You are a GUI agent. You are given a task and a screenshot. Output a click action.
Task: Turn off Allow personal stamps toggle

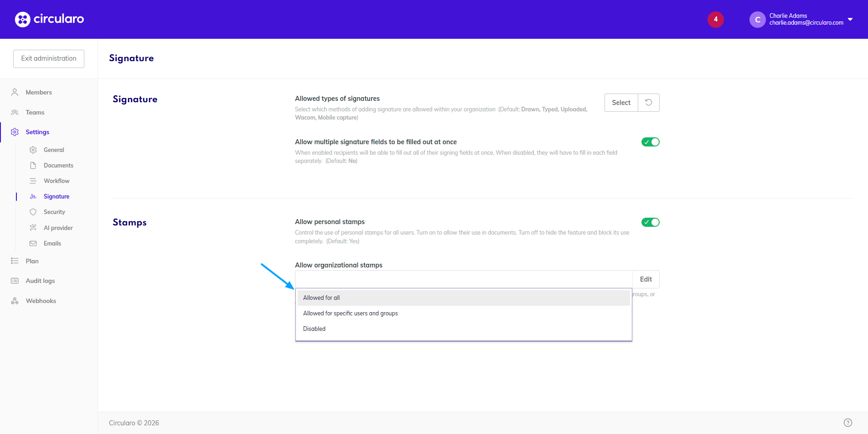[x=650, y=222]
